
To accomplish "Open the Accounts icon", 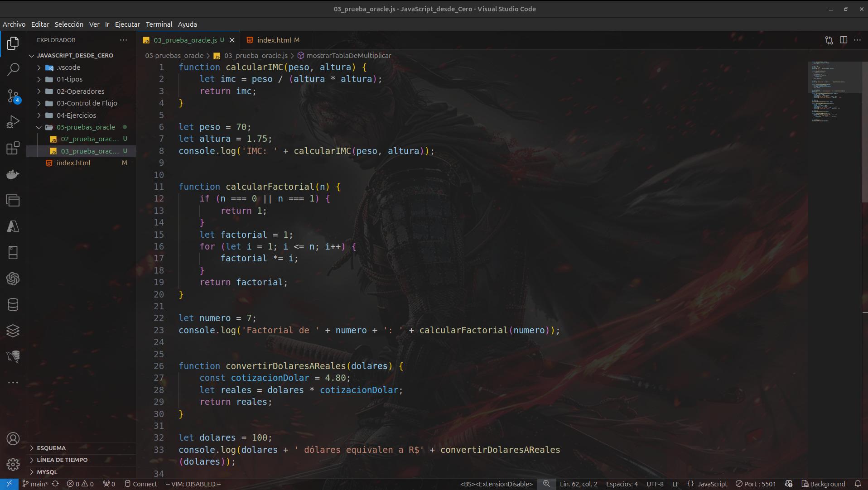I will [x=13, y=438].
